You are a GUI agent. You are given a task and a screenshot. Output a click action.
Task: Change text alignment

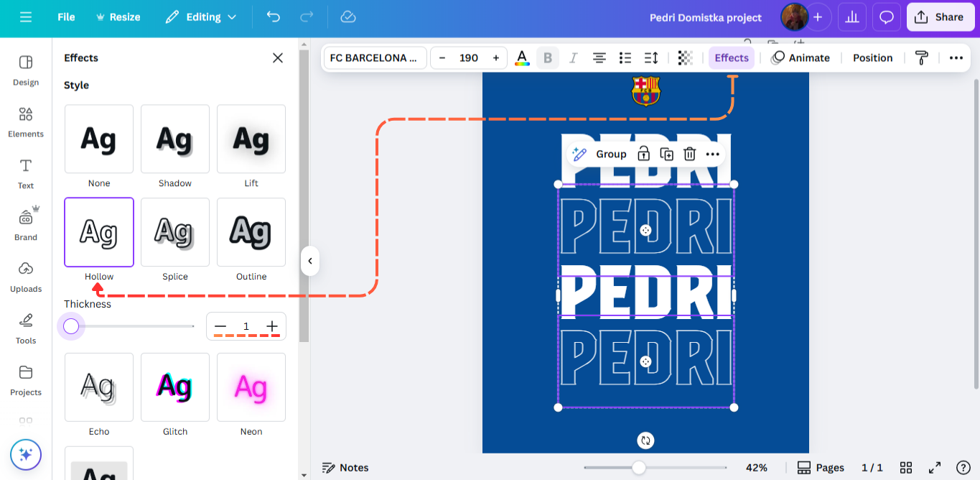coord(599,58)
